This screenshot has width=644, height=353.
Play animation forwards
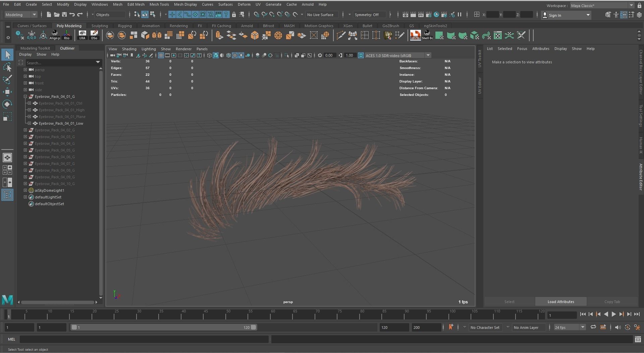(x=613, y=314)
